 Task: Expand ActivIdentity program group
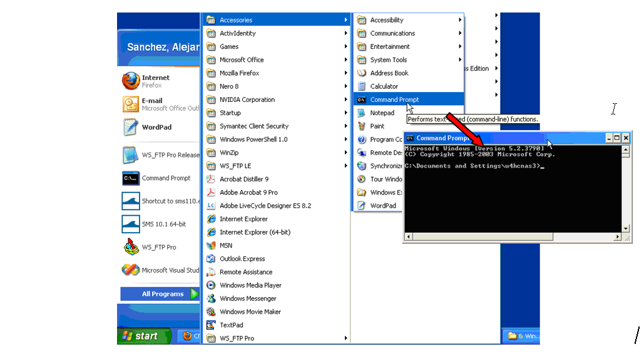click(277, 33)
